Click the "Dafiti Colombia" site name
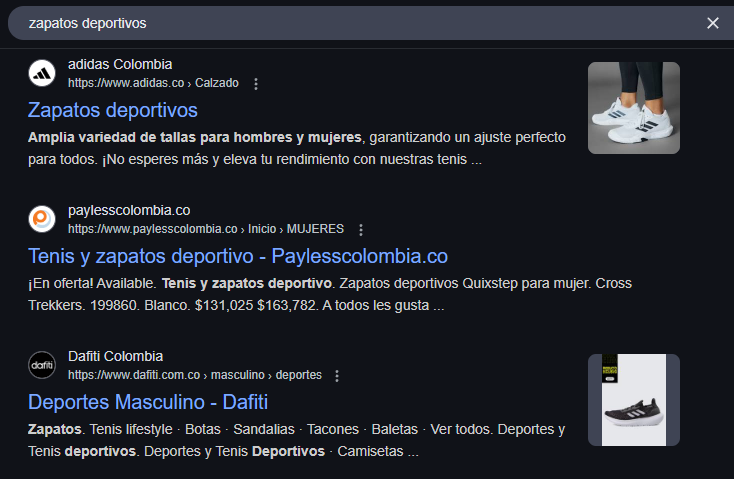This screenshot has height=479, width=734. (x=115, y=357)
